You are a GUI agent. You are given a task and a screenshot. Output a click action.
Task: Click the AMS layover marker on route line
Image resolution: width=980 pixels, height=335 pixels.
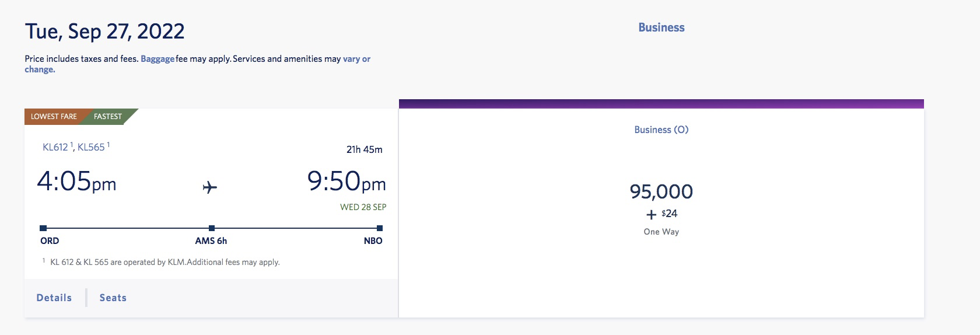click(212, 228)
